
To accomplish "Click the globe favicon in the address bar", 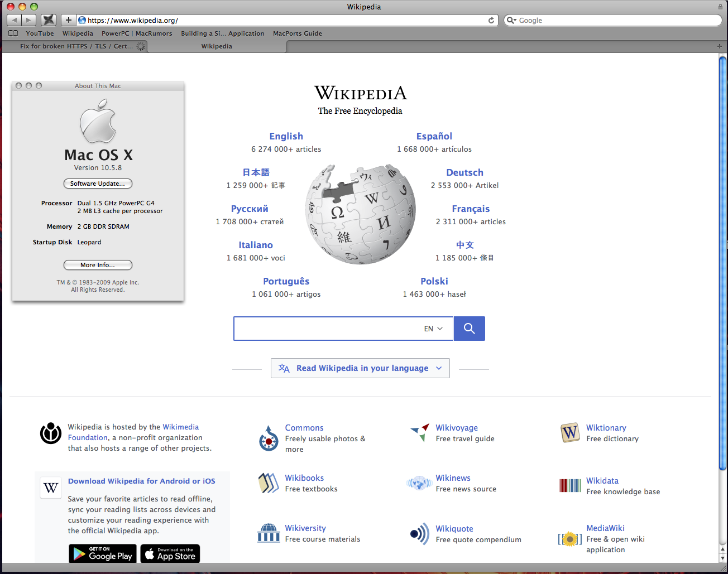I will click(82, 20).
